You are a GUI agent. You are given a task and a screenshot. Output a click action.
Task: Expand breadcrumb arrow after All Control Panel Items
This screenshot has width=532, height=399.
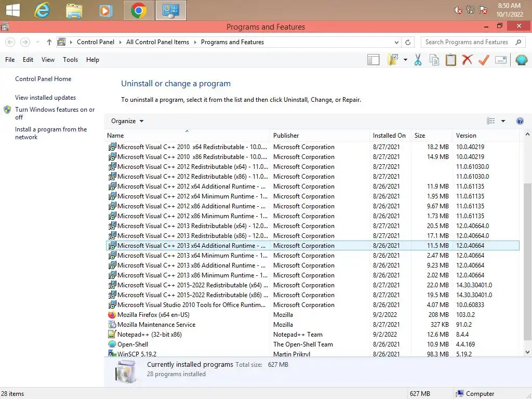[x=195, y=43]
